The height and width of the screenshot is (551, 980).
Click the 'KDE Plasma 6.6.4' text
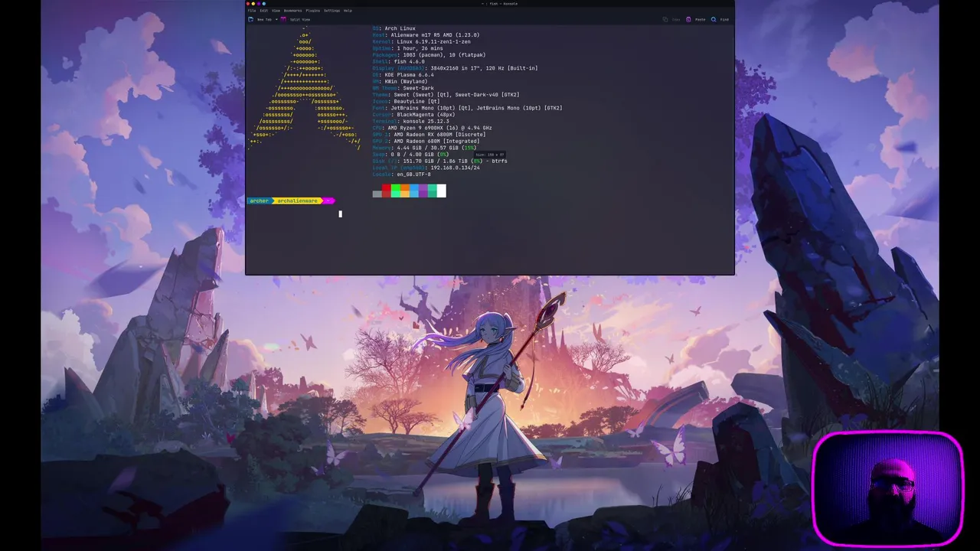point(409,75)
